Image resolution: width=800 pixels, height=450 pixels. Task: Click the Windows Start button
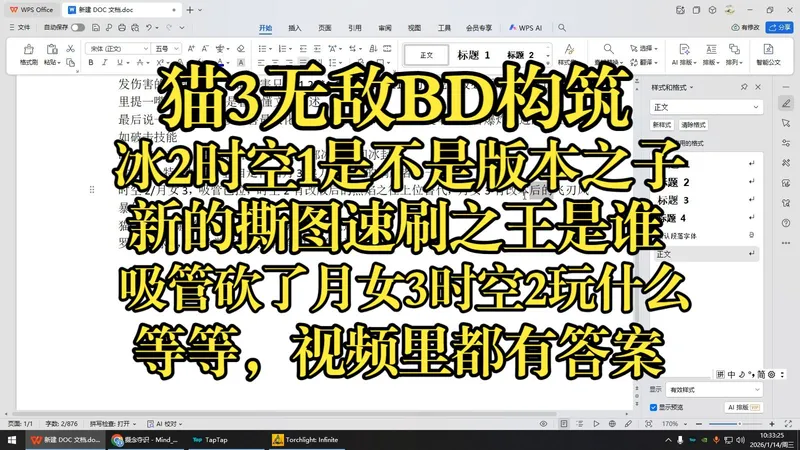(12, 439)
